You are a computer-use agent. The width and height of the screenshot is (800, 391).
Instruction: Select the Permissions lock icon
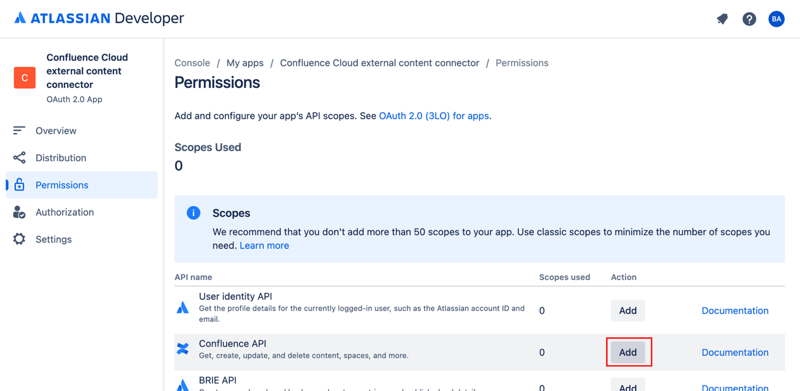[x=19, y=185]
